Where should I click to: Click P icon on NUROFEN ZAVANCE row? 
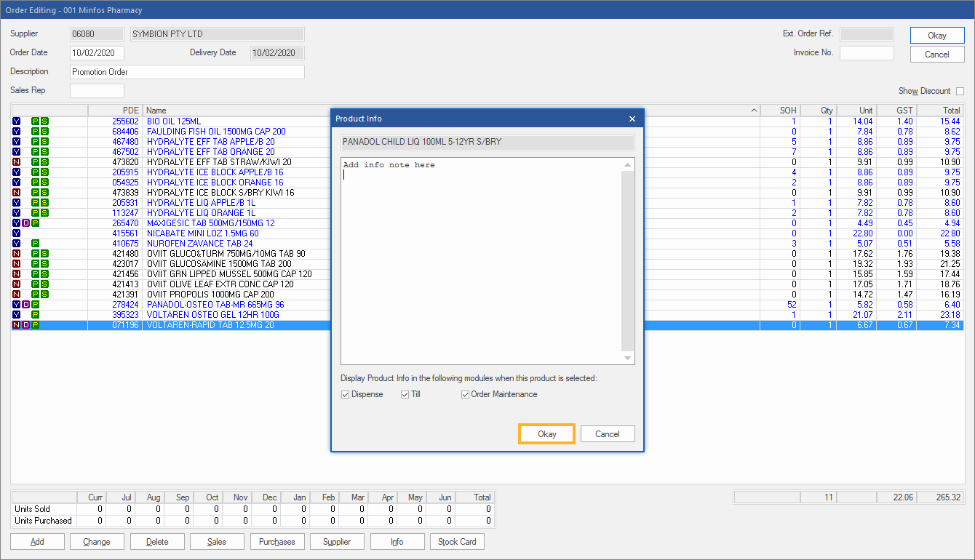[x=35, y=244]
